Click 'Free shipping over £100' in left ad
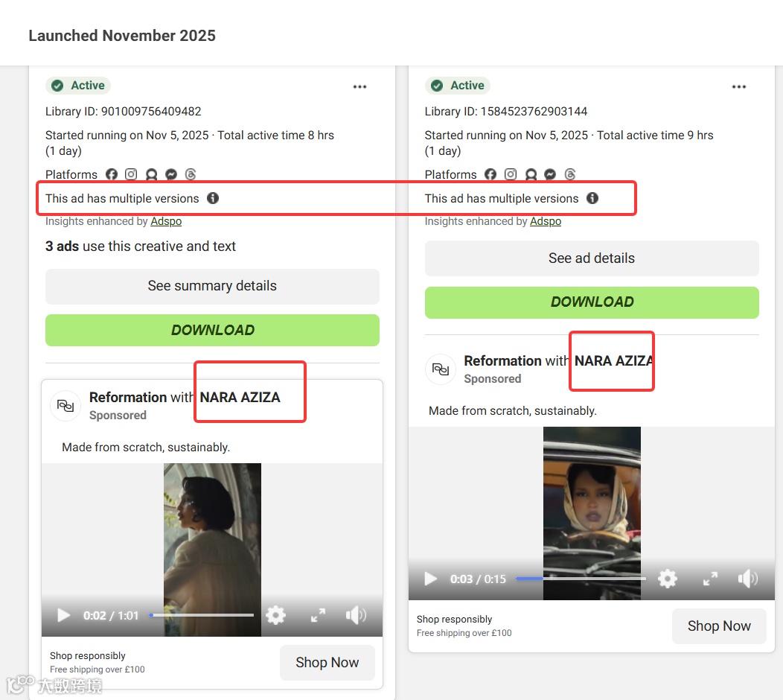783x700 pixels. click(x=98, y=669)
